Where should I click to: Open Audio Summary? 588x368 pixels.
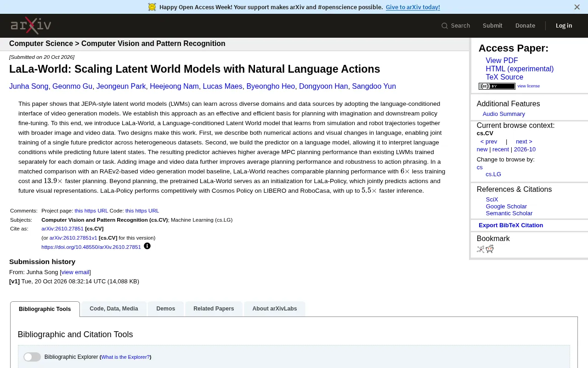[503, 114]
